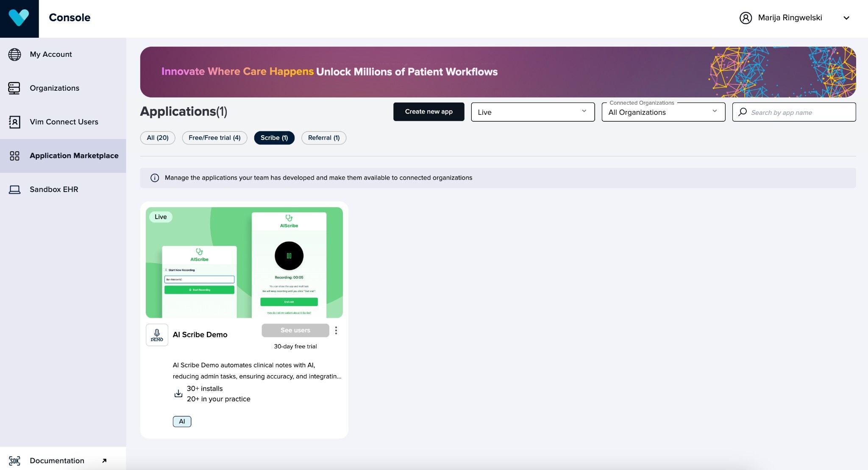Click the 30-day free trial text
This screenshot has height=470, width=868.
295,347
